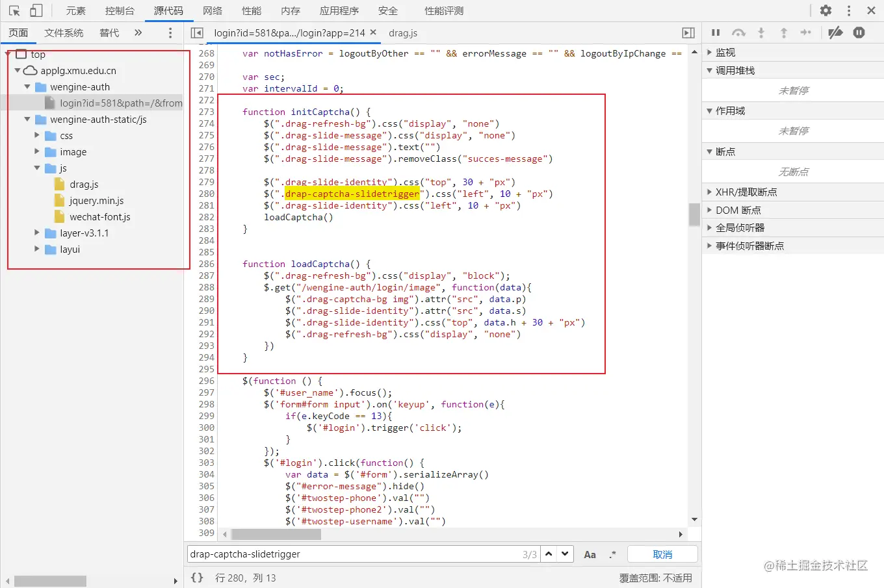Expand the layer-v3.1.1 folder
884x588 pixels.
(x=37, y=233)
